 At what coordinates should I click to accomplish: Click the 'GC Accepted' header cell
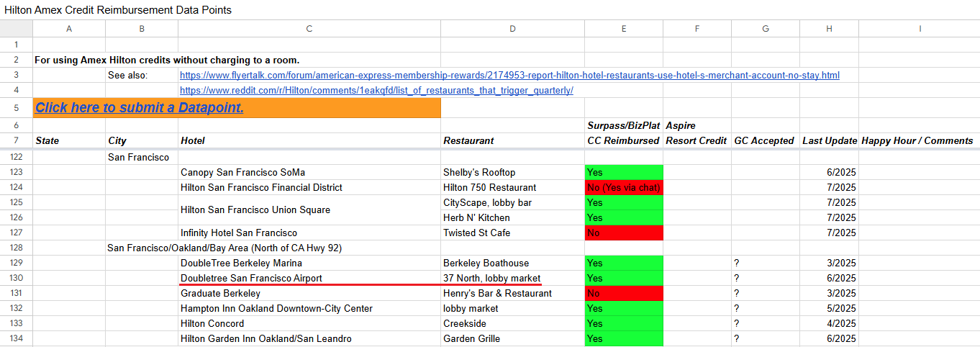(764, 141)
